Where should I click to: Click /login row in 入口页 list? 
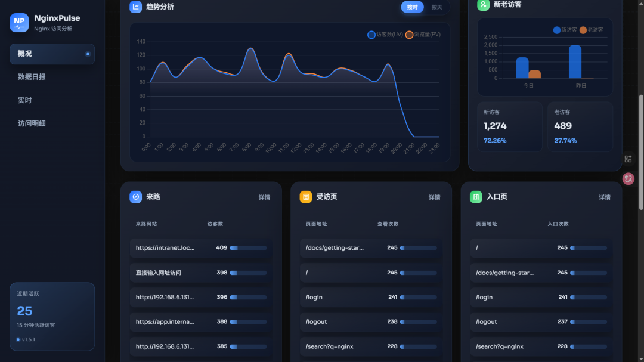click(x=541, y=297)
